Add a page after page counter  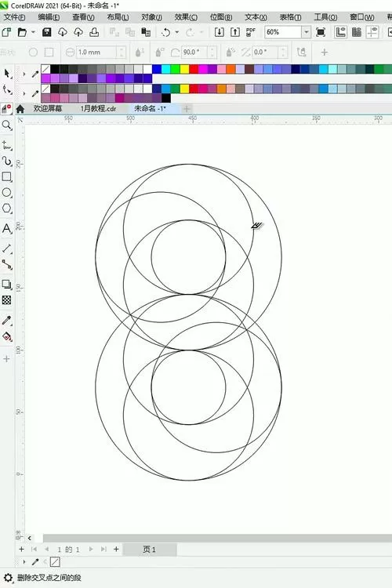(x=116, y=549)
